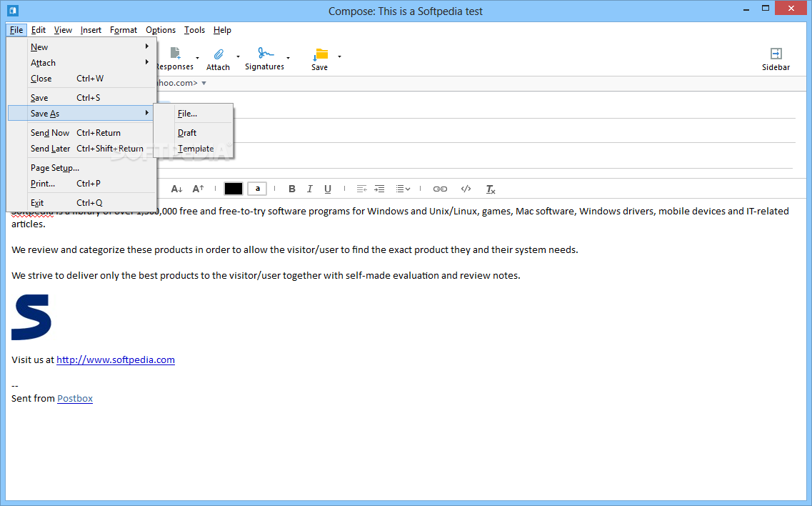Click the black text color swatch

[x=233, y=189]
